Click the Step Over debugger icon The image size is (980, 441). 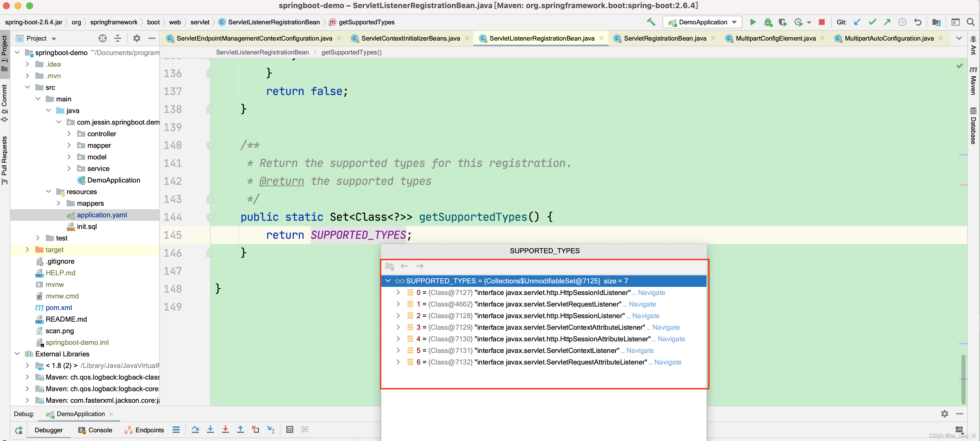[195, 430]
